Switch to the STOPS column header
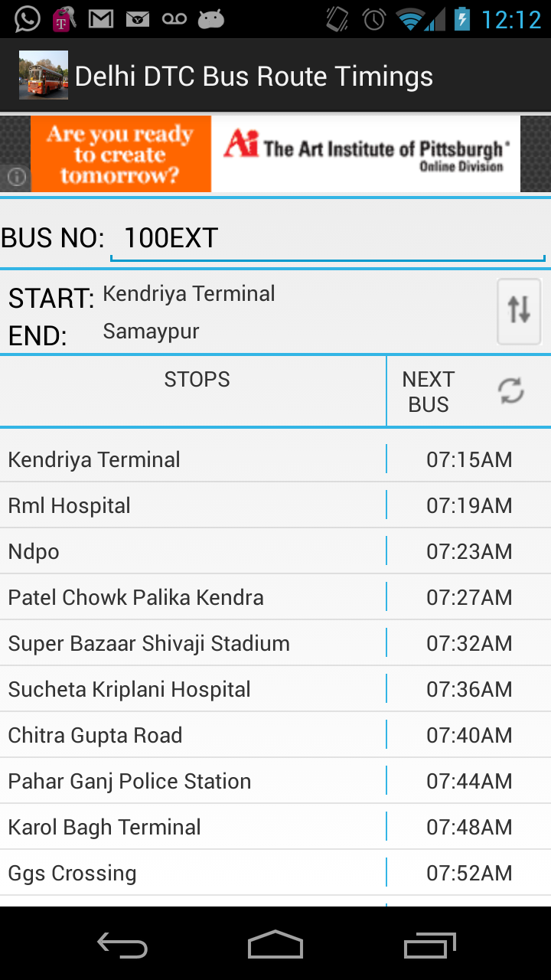 pos(196,378)
